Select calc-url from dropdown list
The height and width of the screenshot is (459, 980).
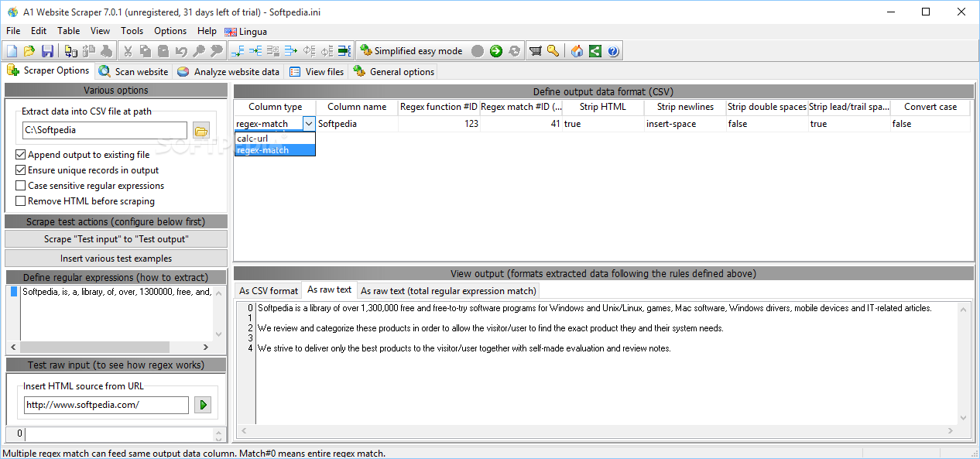[x=275, y=138]
